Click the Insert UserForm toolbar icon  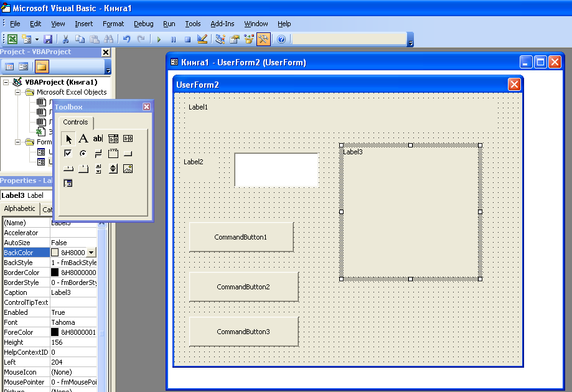pos(26,39)
